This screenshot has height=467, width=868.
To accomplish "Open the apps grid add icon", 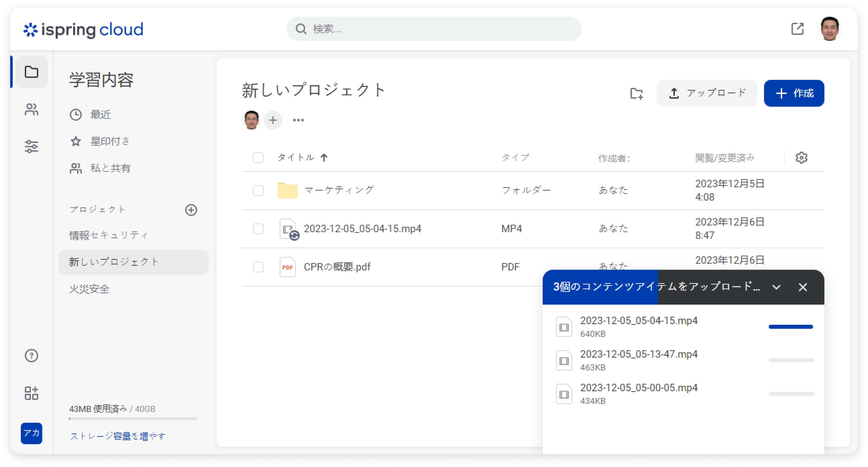I will click(x=31, y=393).
